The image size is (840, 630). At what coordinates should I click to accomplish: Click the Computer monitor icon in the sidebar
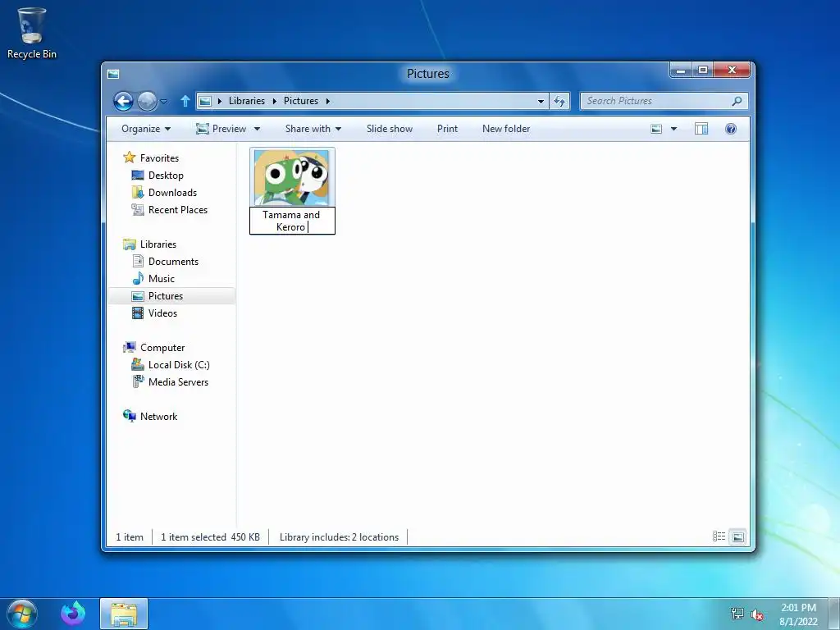[129, 347]
